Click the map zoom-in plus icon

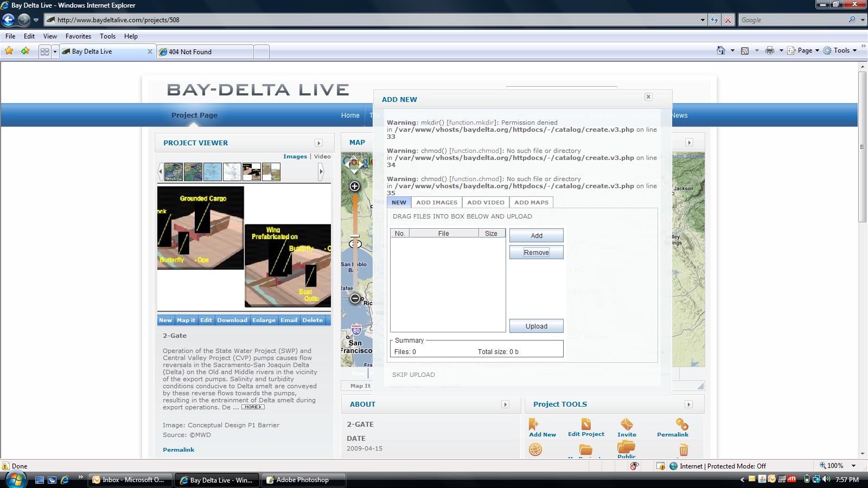coord(355,187)
